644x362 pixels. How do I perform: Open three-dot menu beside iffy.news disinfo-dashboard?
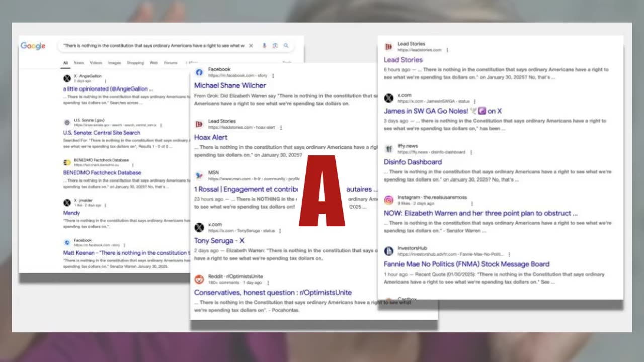(471, 152)
